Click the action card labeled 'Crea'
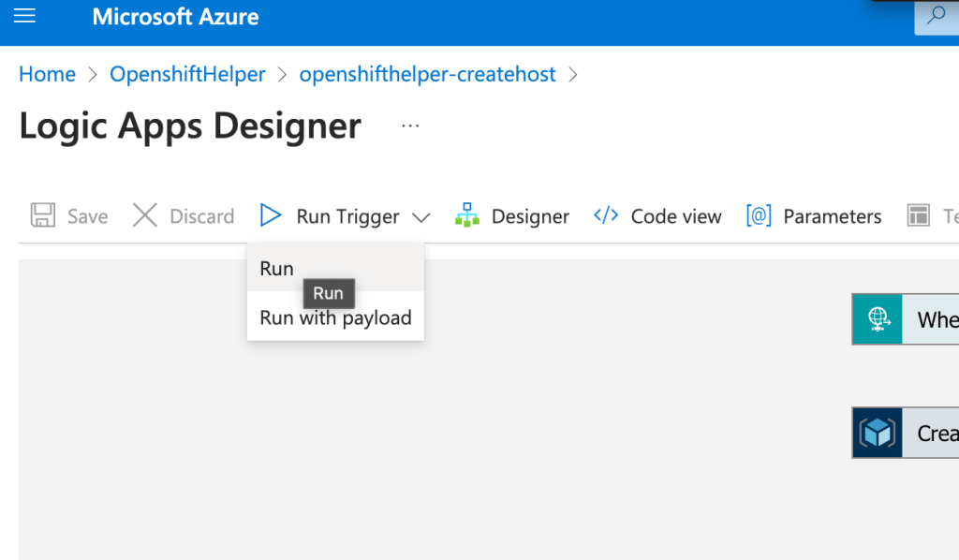Image resolution: width=959 pixels, height=560 pixels. click(906, 433)
